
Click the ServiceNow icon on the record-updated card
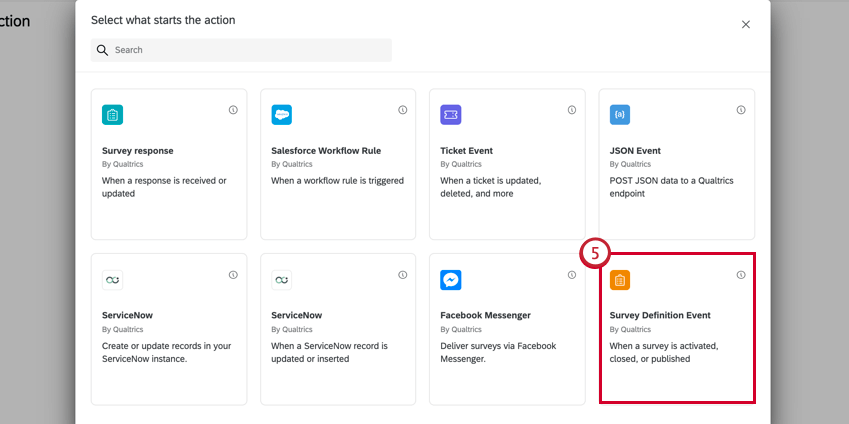point(282,280)
